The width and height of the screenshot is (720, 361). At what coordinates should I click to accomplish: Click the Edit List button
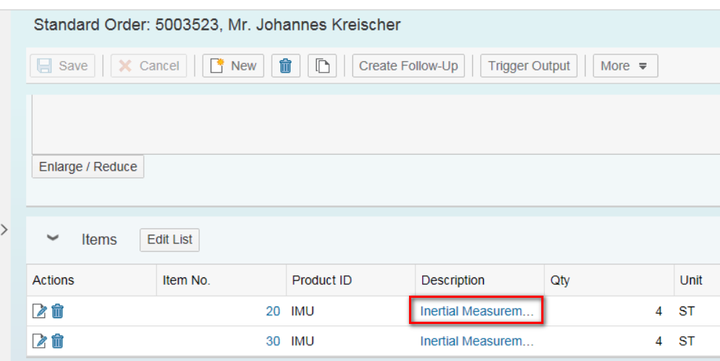click(169, 240)
